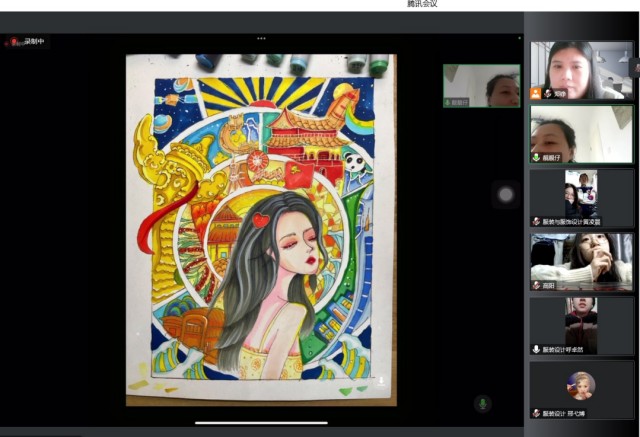Select the green-bordered active speaker video tile
The width and height of the screenshot is (640, 437).
click(581, 134)
